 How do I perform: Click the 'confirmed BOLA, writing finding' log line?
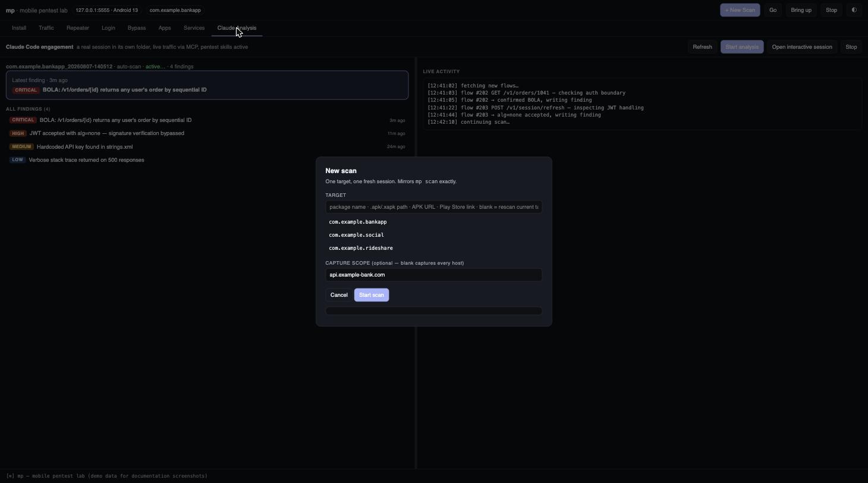click(x=510, y=100)
